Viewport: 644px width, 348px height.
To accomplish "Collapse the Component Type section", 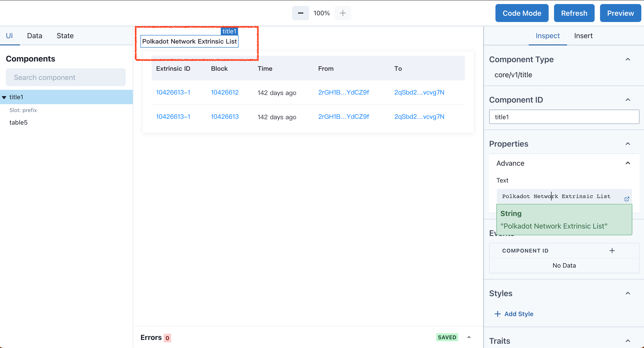I will 628,59.
